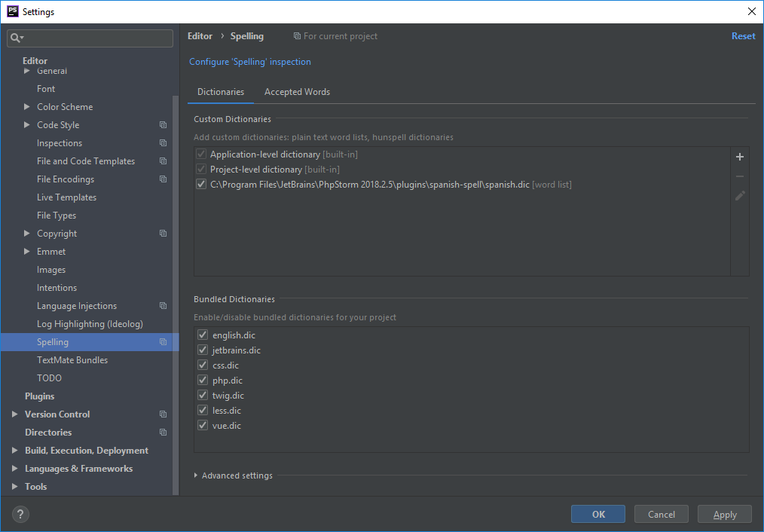Toggle the Application-level dictionary checkbox
Viewport: 764px width, 532px height.
pos(201,154)
